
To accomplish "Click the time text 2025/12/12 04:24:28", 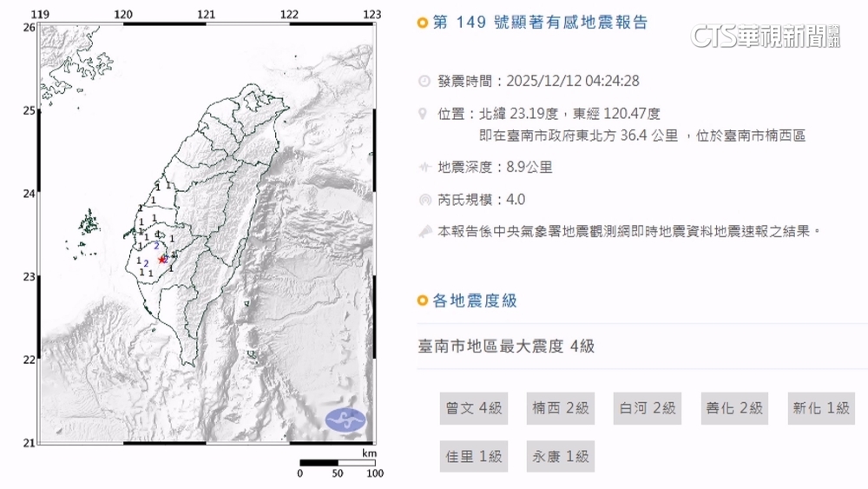I will (573, 82).
